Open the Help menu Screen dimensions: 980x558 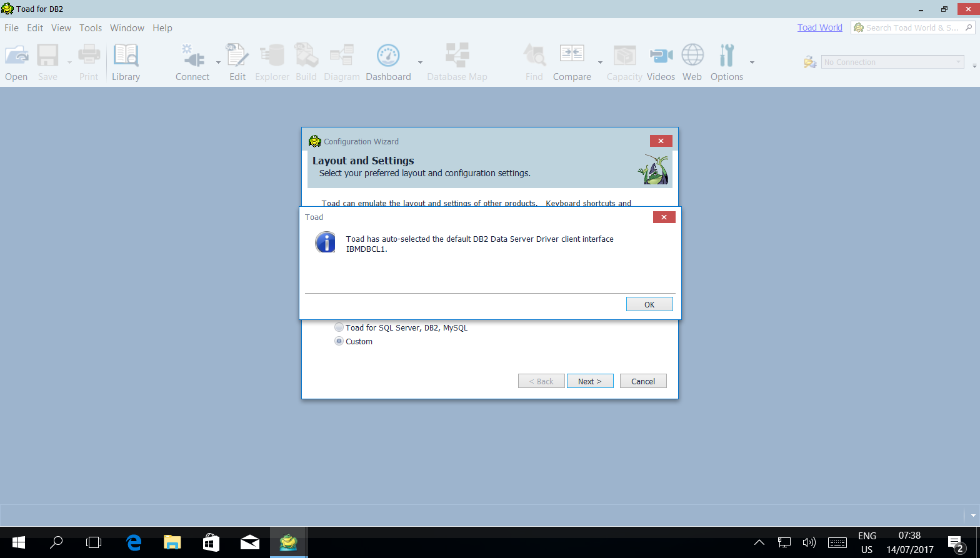pos(162,27)
